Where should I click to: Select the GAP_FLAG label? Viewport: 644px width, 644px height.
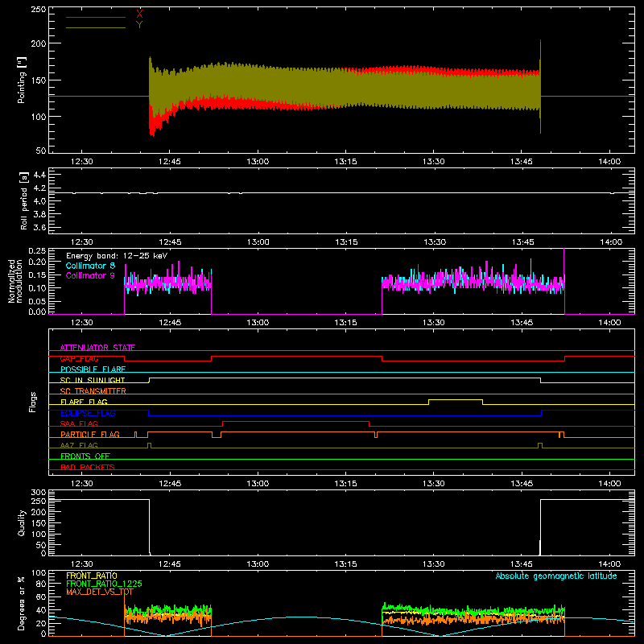click(79, 358)
